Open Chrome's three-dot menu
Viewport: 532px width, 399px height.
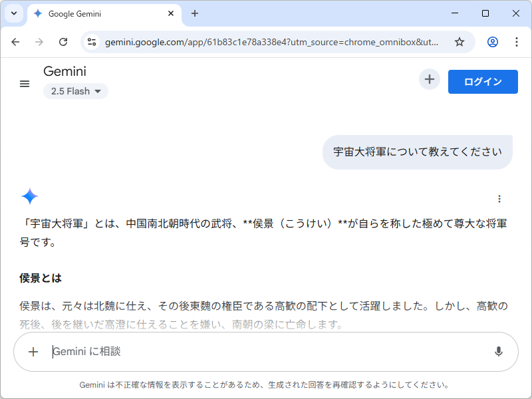(517, 41)
